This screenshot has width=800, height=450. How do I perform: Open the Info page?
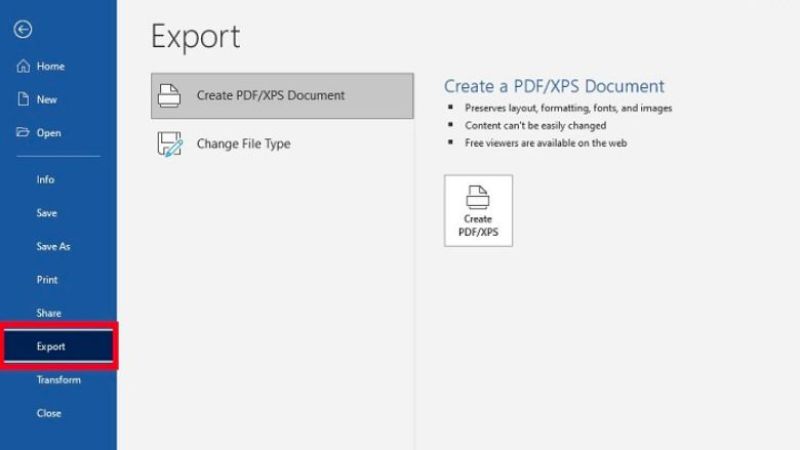[46, 180]
